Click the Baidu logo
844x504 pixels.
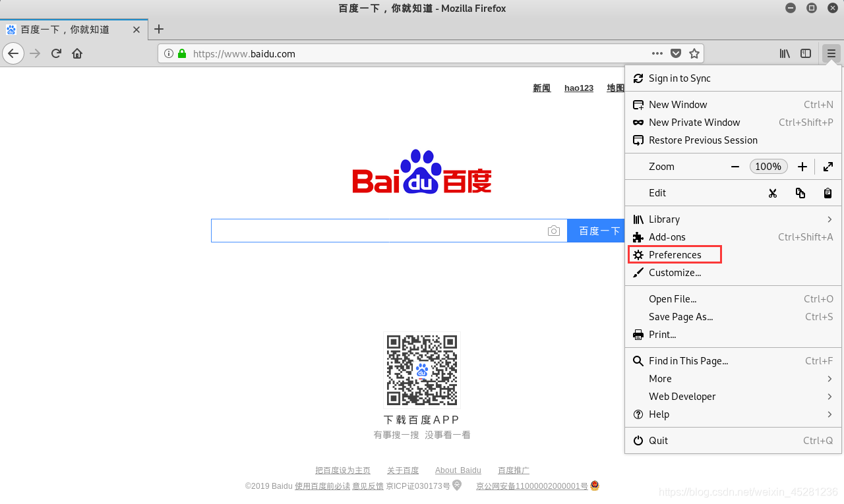[x=422, y=172]
